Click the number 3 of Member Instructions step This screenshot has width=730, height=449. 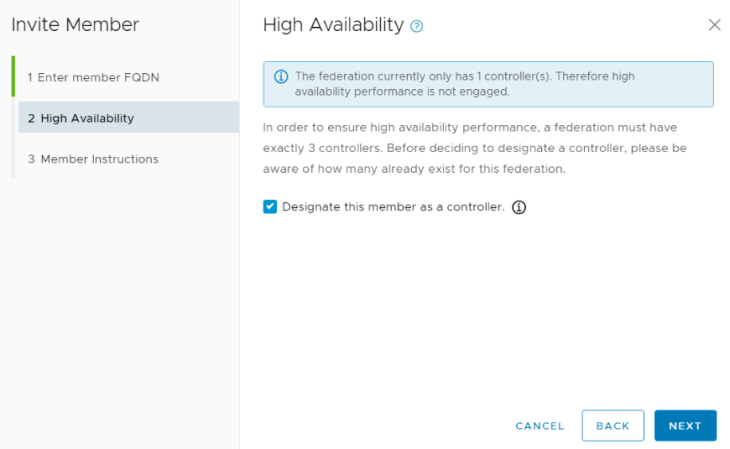tap(31, 159)
